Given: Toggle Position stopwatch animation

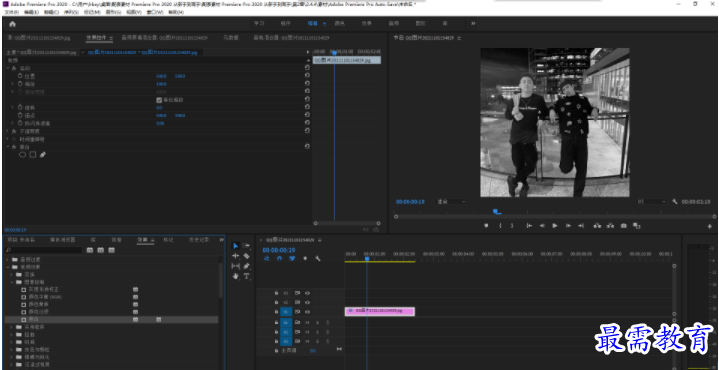Looking at the screenshot, I should click(20, 76).
